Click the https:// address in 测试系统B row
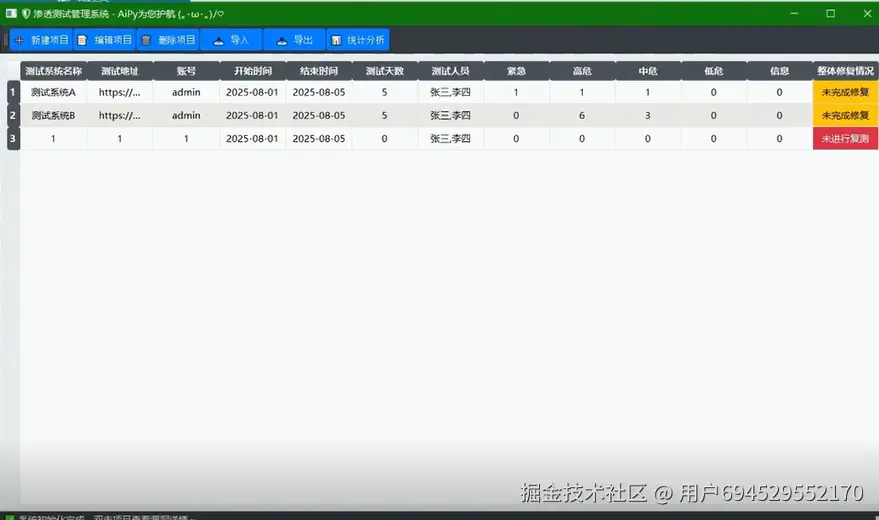This screenshot has width=879, height=520. 119,115
